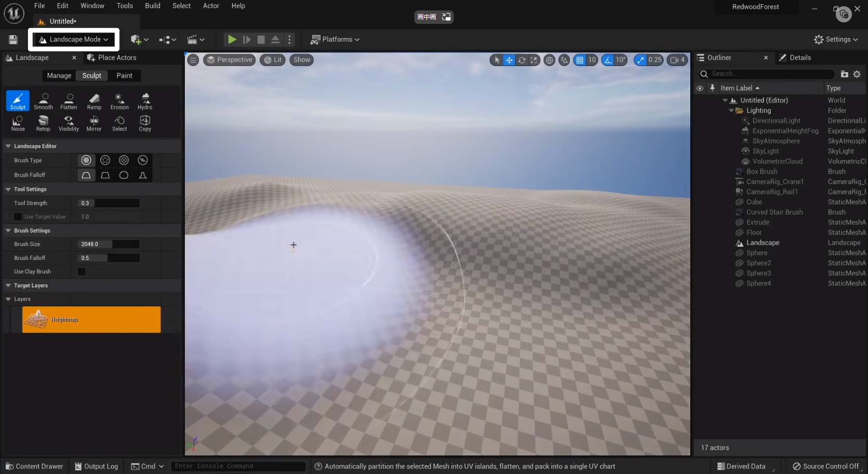Choose the component brush type

(x=142, y=160)
